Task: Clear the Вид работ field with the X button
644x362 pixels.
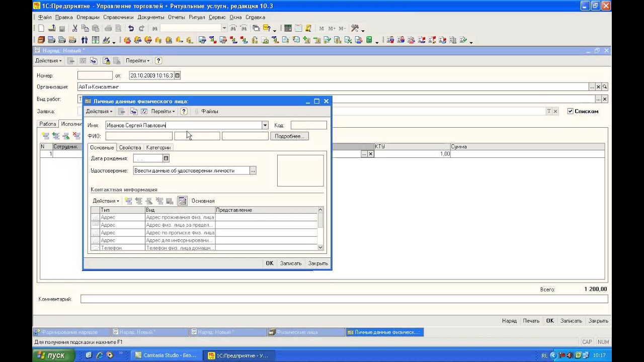Action: pyautogui.click(x=605, y=99)
